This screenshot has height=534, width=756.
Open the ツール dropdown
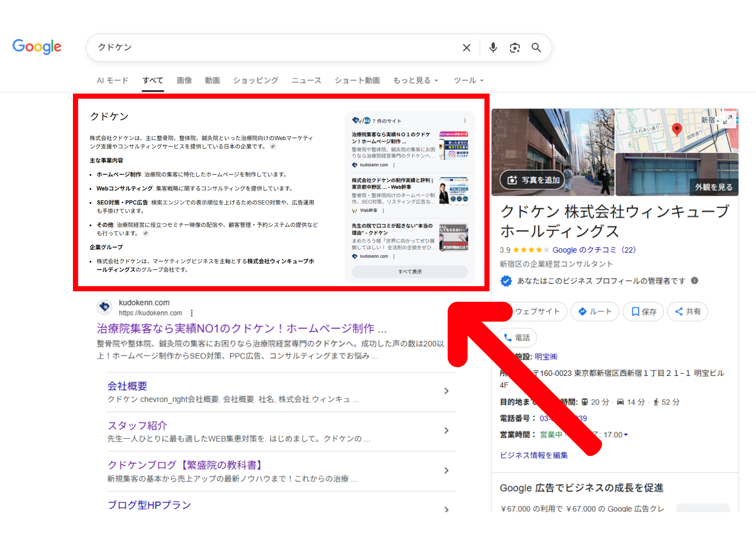click(468, 80)
